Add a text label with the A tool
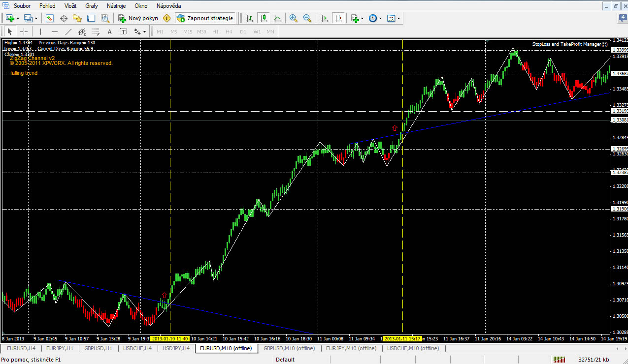The height and width of the screenshot is (364, 628). click(x=109, y=32)
